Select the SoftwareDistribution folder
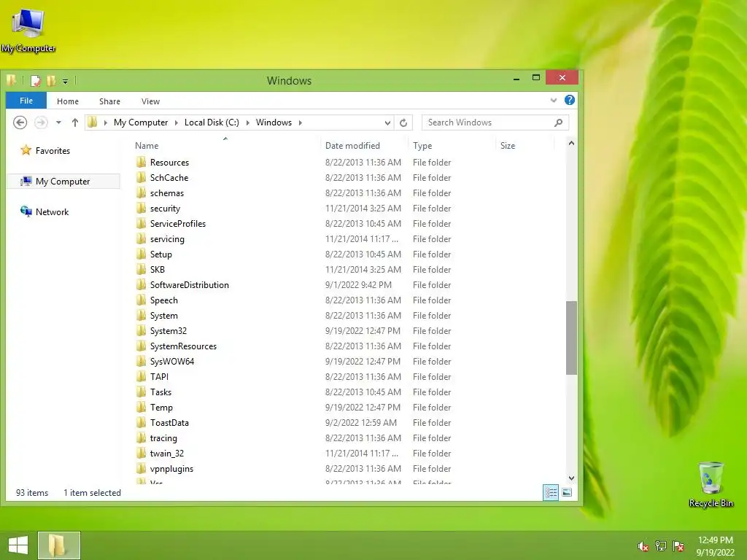Viewport: 747px width, 560px height. [189, 285]
